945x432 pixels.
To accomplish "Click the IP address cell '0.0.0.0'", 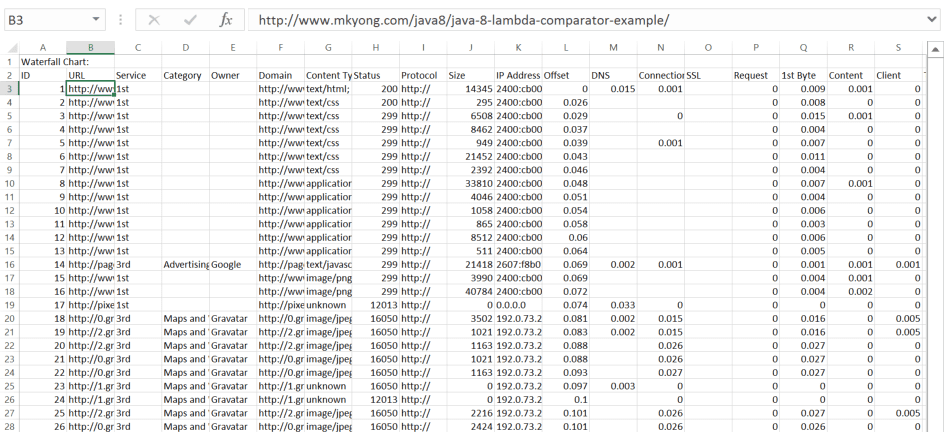I will 518,305.
